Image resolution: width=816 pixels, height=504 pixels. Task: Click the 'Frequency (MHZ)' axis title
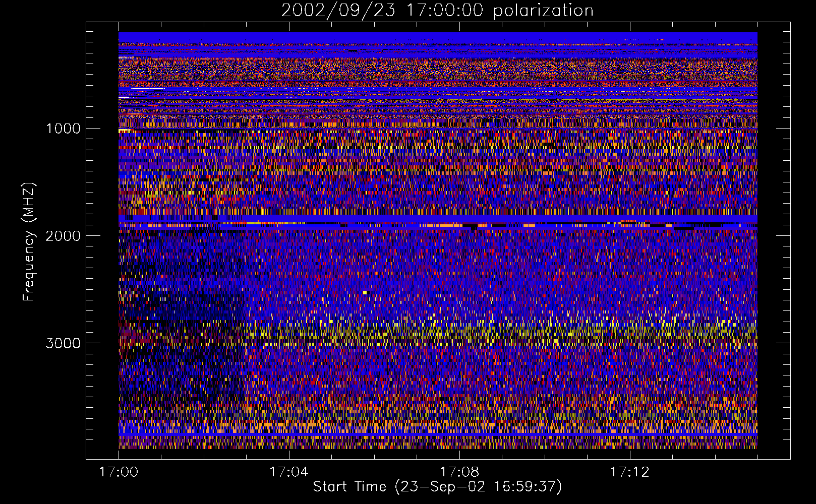click(29, 242)
